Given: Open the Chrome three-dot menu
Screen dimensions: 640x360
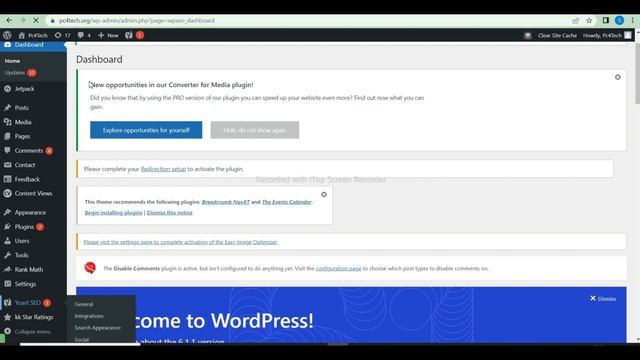Looking at the screenshot, I should 633,20.
